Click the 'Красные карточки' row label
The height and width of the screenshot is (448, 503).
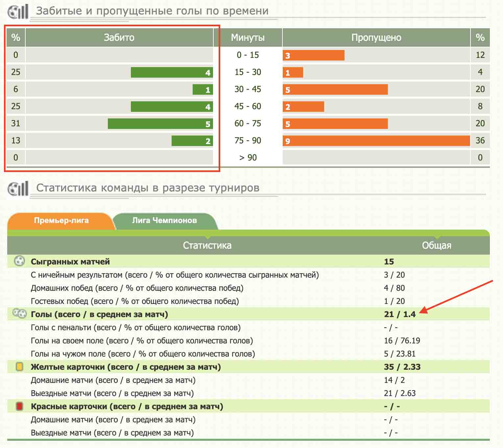pyautogui.click(x=127, y=406)
